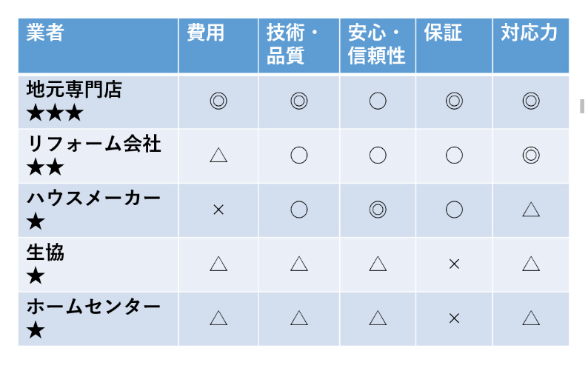Screen dimensions: 588x371
Task: Click the 生協 row label
Action: tap(45, 253)
